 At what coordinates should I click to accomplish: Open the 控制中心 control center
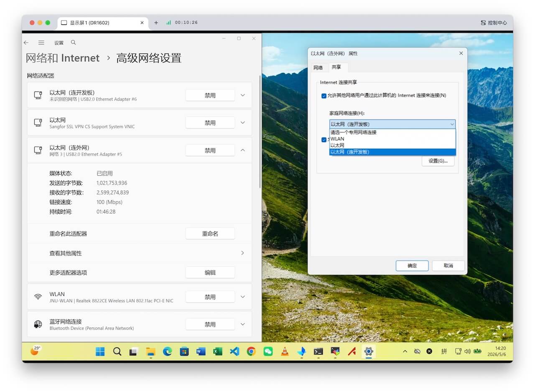(494, 23)
